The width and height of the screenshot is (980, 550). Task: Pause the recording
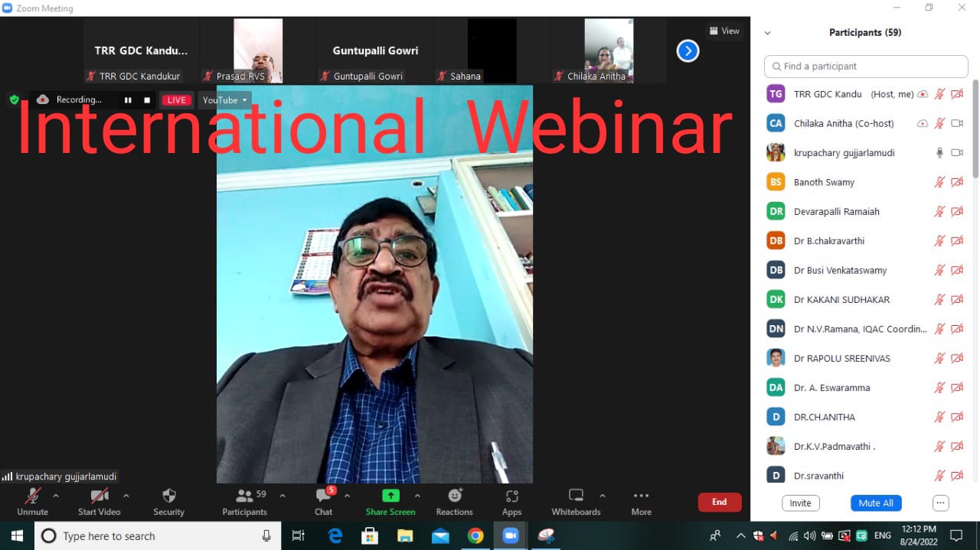pos(128,100)
